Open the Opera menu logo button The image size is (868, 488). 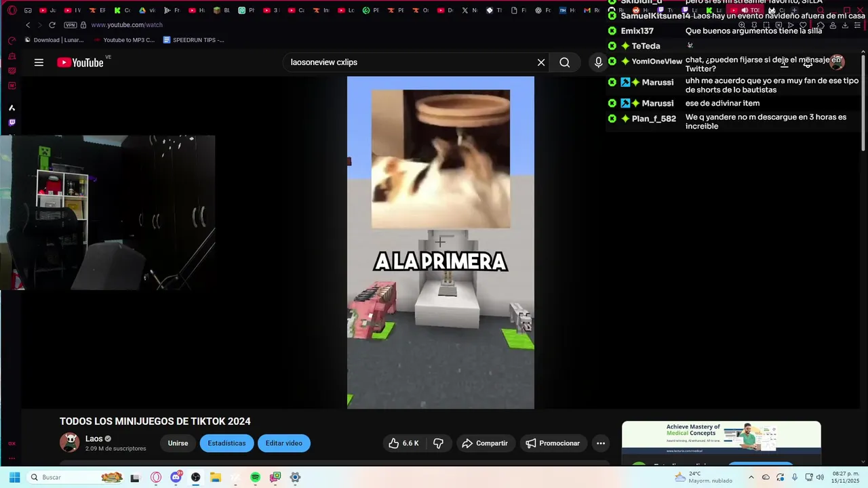12,10
